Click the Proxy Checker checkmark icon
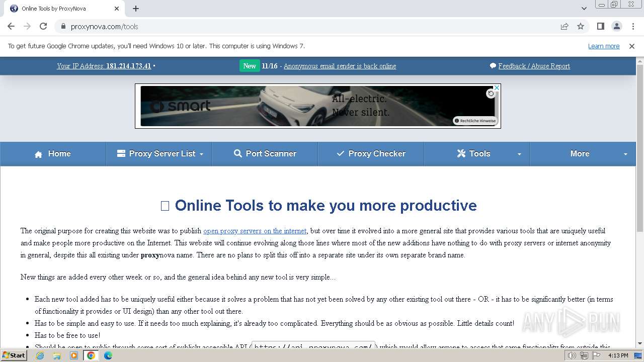The height and width of the screenshot is (362, 644). click(341, 153)
